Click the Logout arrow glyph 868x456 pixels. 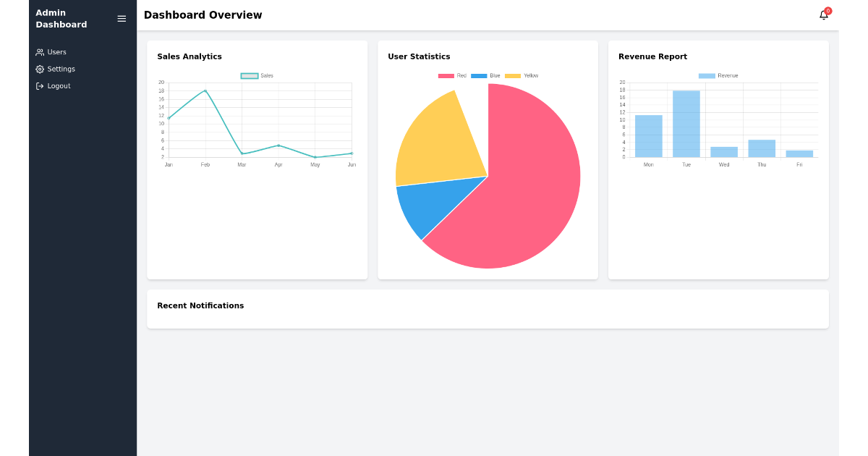pos(39,85)
